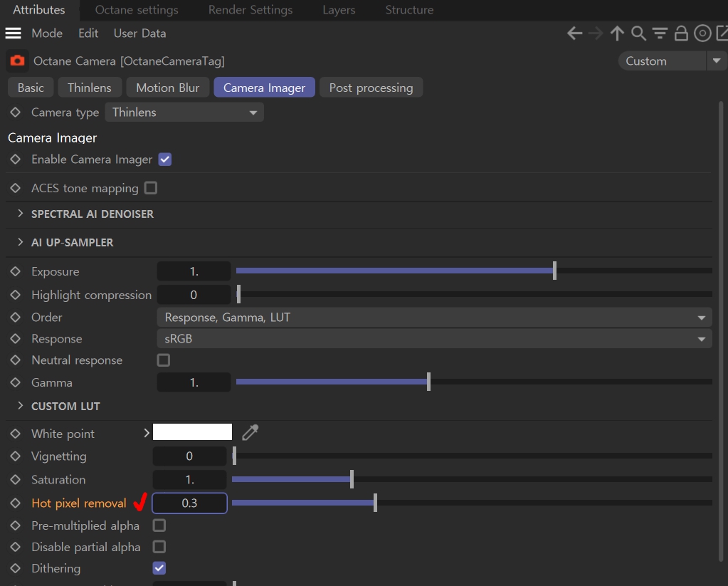Image resolution: width=728 pixels, height=586 pixels.
Task: Click keyframe diamond next to Enable Camera Imager
Action: [16, 159]
